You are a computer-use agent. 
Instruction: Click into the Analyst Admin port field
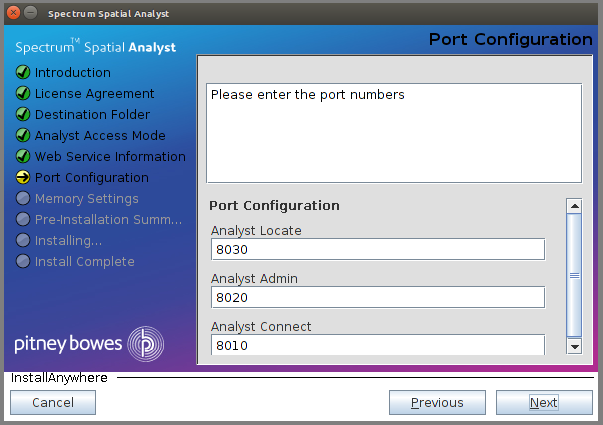click(377, 298)
